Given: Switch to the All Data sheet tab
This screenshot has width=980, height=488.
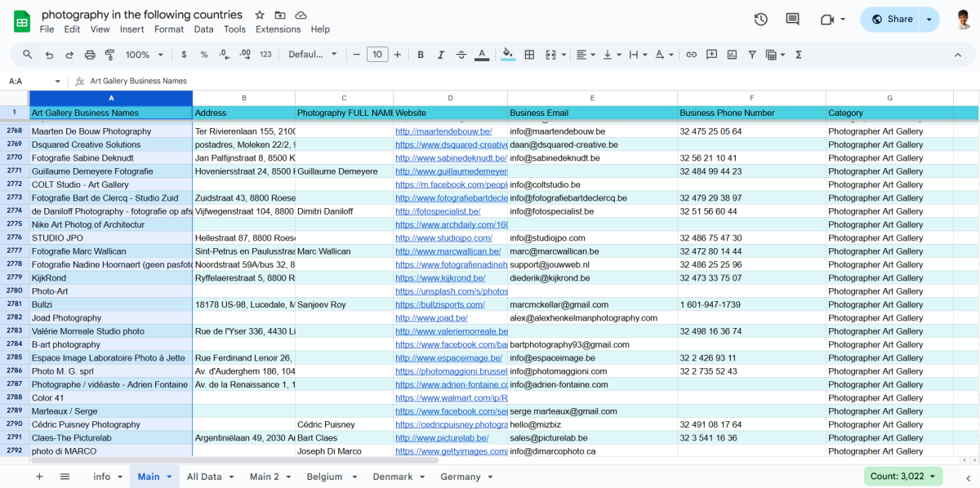Looking at the screenshot, I should [x=210, y=477].
